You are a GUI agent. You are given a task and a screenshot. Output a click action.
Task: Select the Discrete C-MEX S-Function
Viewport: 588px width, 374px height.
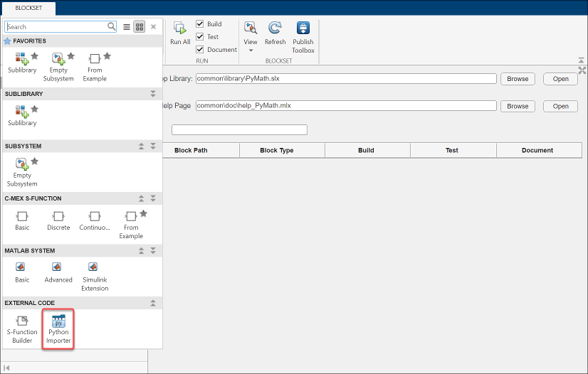(x=58, y=220)
